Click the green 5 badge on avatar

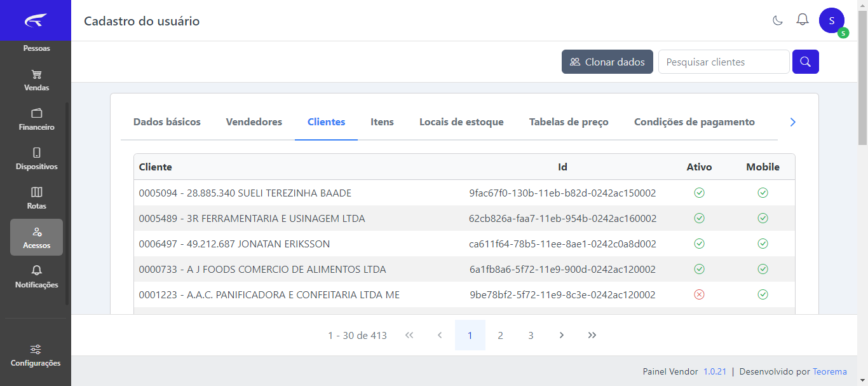(843, 33)
